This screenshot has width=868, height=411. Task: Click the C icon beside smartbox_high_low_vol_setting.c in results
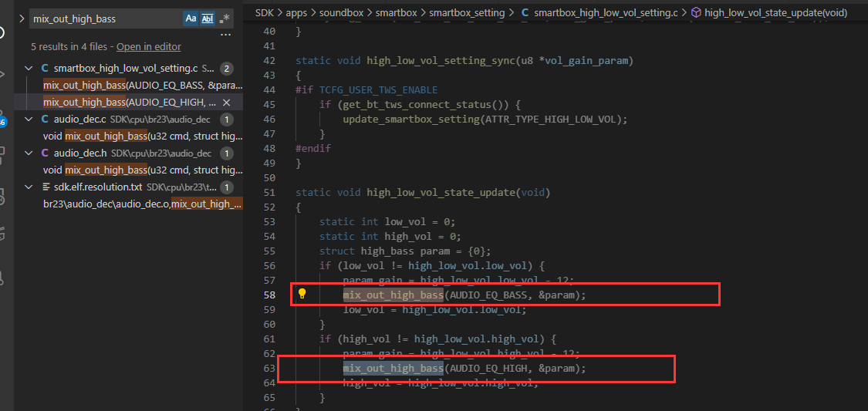click(45, 69)
